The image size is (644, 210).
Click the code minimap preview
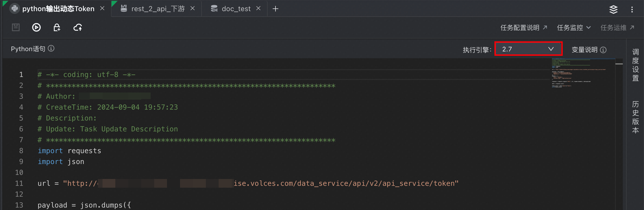point(579,73)
